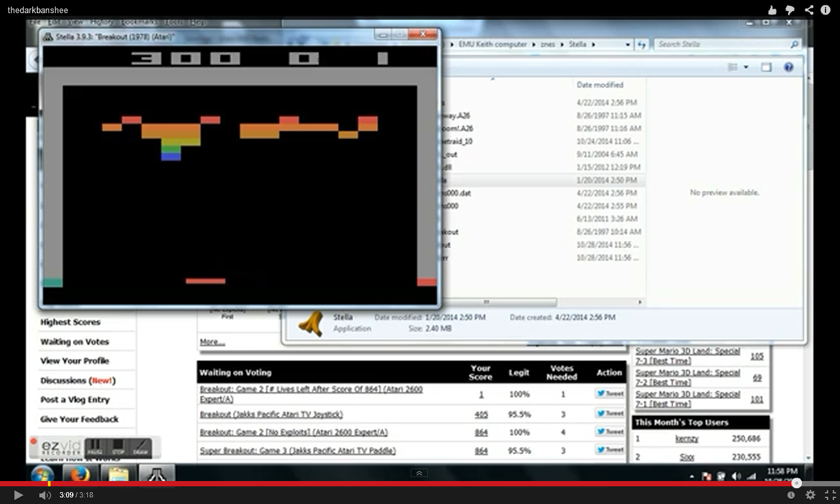
Task: Open thedarkbanshee channel title link
Action: (37, 10)
